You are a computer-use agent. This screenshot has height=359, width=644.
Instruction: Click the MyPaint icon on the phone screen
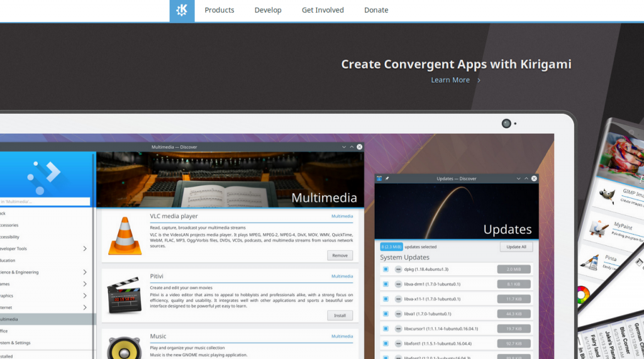pyautogui.click(x=599, y=228)
